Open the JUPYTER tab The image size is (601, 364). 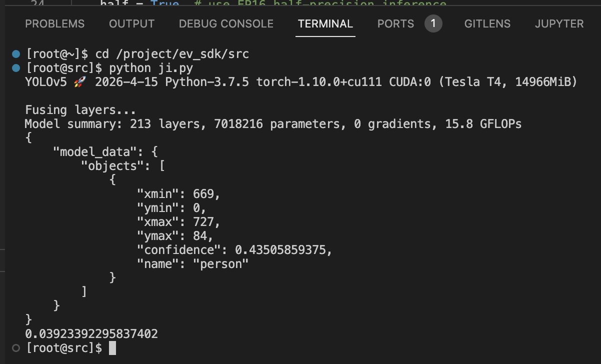click(559, 23)
